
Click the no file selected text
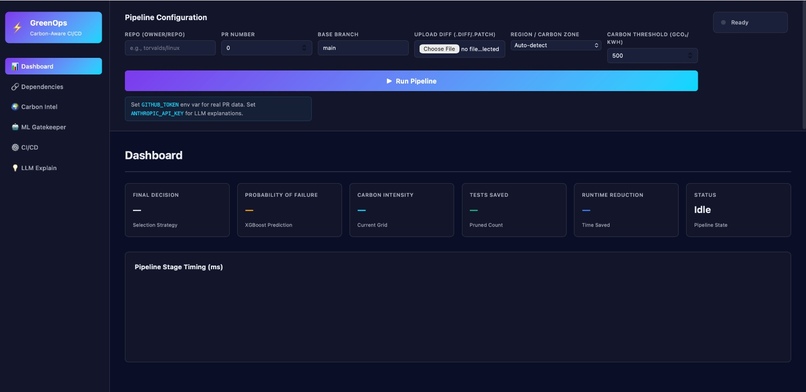(480, 49)
